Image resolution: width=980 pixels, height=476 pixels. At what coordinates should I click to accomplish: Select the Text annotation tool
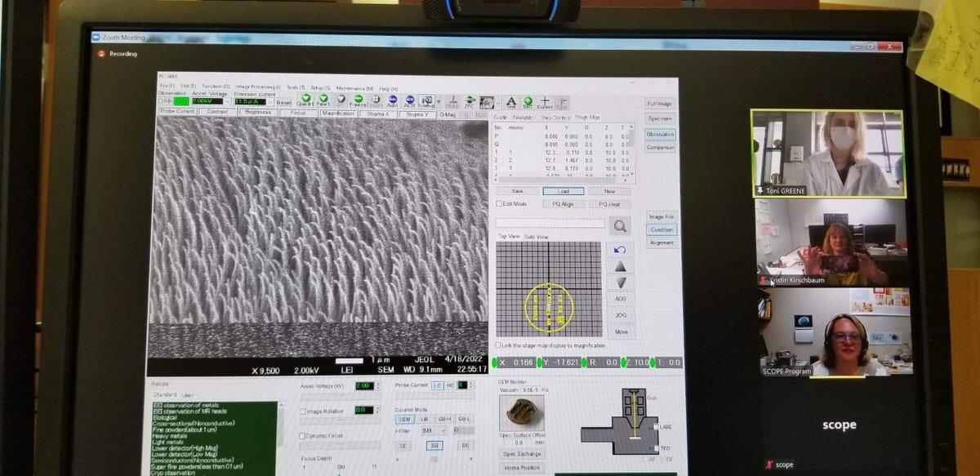click(511, 101)
